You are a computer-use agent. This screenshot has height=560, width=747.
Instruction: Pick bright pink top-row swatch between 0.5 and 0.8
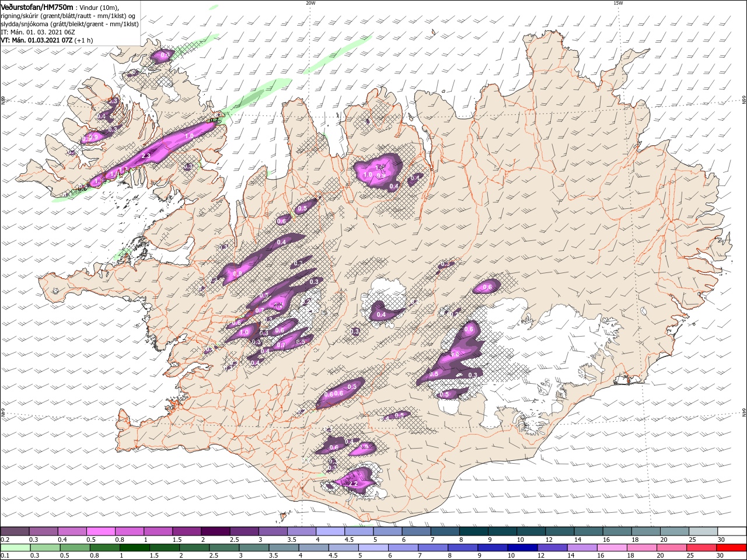click(x=100, y=531)
